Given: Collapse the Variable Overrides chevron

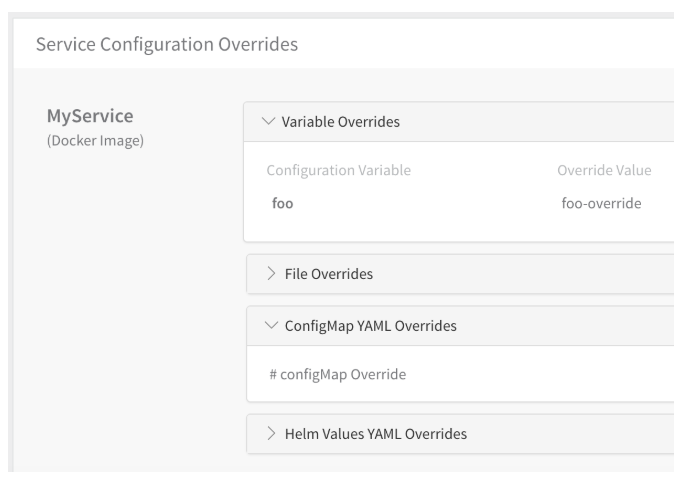Looking at the screenshot, I should pyautogui.click(x=268, y=121).
